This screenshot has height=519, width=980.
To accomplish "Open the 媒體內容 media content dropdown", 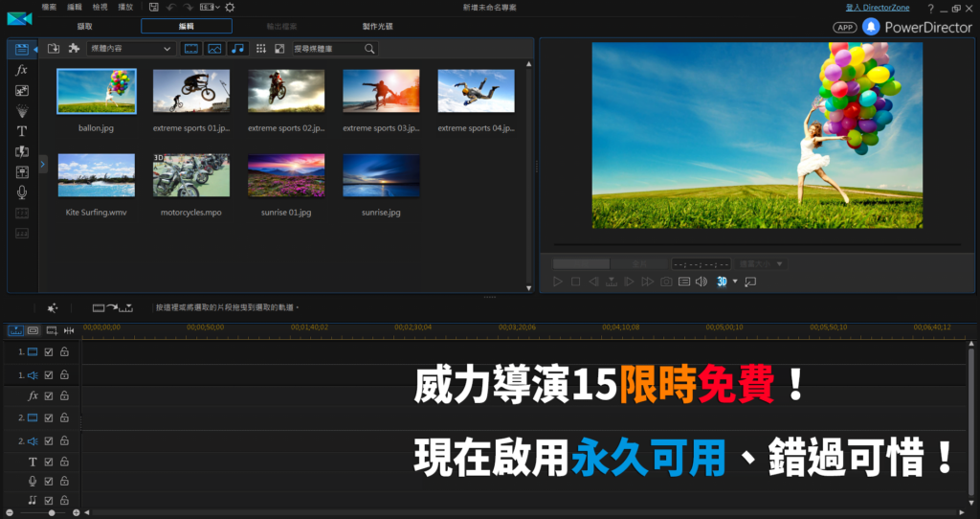I will 132,48.
